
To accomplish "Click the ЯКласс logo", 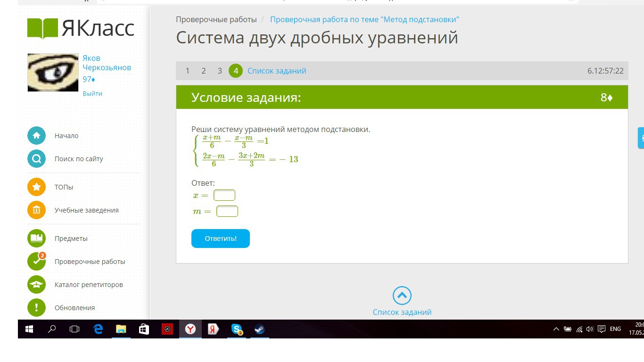I will click(81, 28).
